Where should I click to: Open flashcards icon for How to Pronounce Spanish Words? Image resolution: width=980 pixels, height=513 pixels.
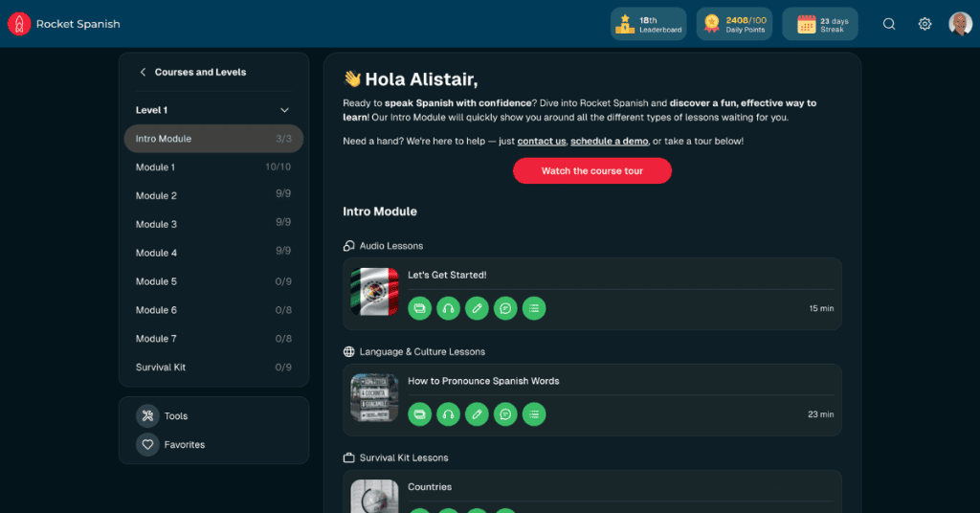[419, 414]
